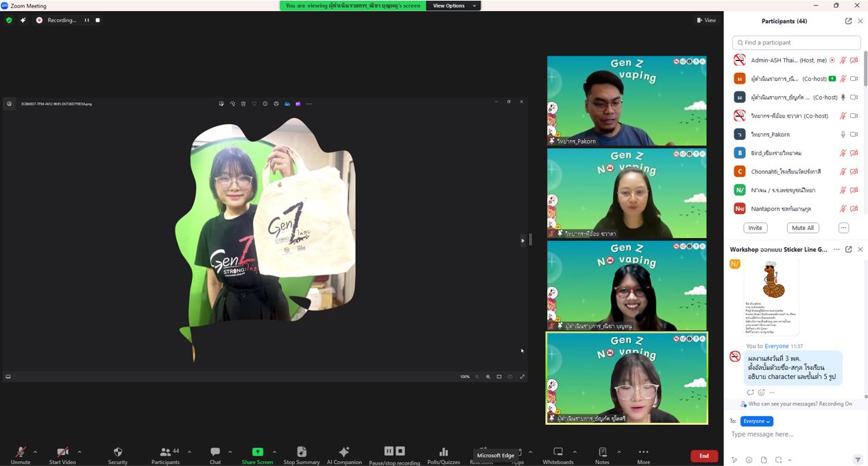Search in the Find a participant field
The height and width of the screenshot is (466, 868).
point(797,43)
